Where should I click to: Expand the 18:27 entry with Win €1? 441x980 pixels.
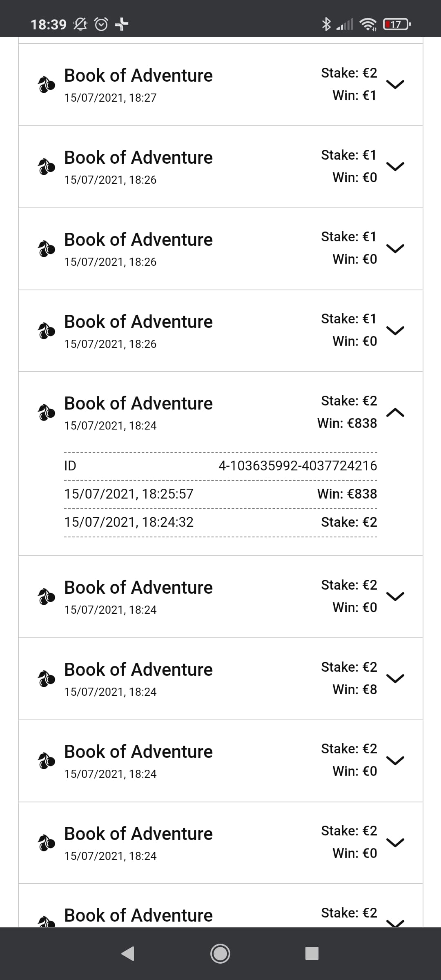[395, 85]
